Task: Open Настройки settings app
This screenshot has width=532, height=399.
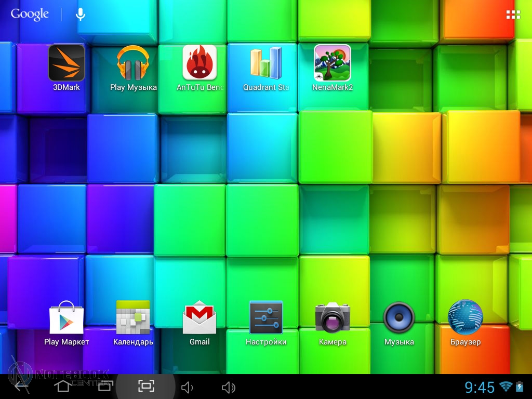Action: [266, 318]
